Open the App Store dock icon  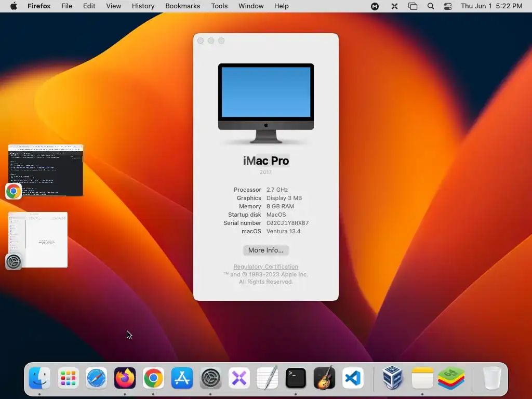pos(182,378)
